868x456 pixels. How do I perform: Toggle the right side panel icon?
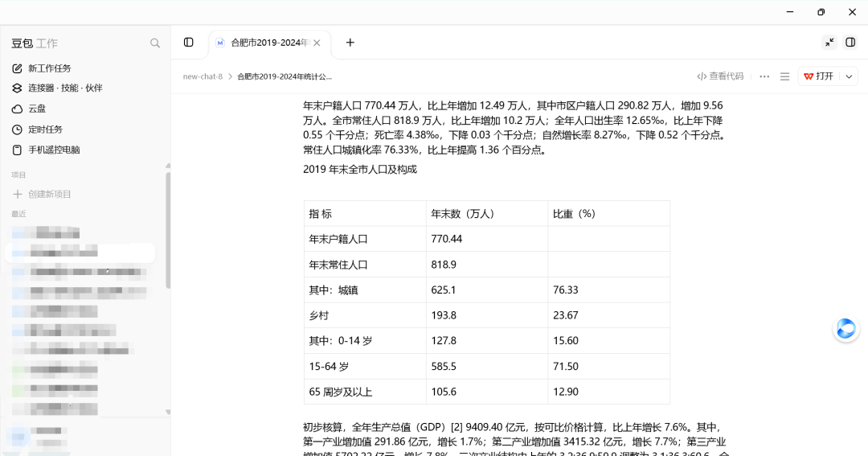click(850, 43)
